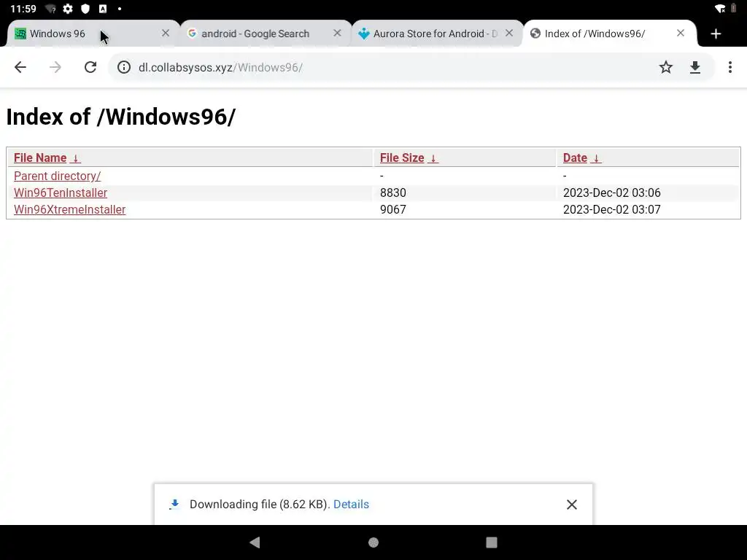Click the 11:59 clock in status bar
The image size is (747, 560).
(x=23, y=9)
